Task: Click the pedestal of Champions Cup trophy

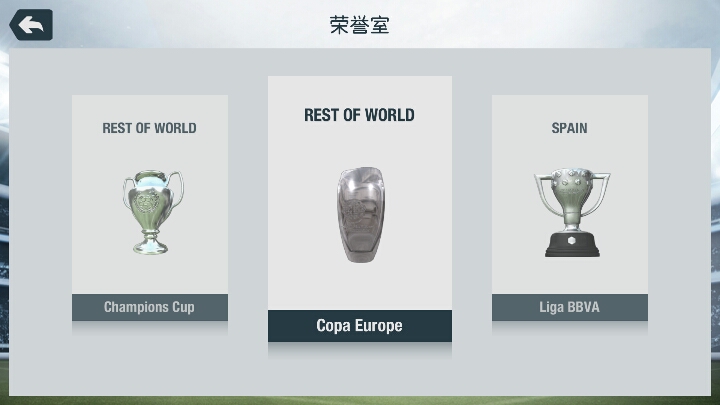Action: (x=151, y=243)
